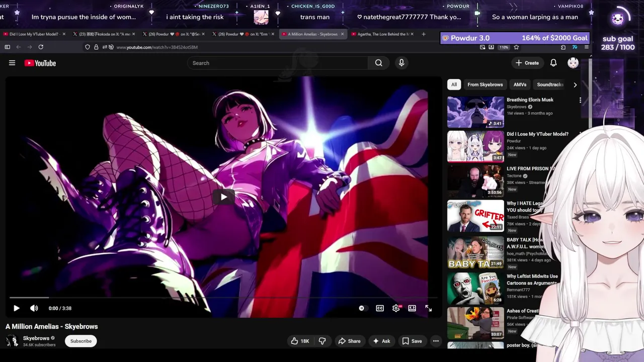The height and width of the screenshot is (362, 644).
Task: Open the YouTube hamburger guide menu
Action: point(12,63)
